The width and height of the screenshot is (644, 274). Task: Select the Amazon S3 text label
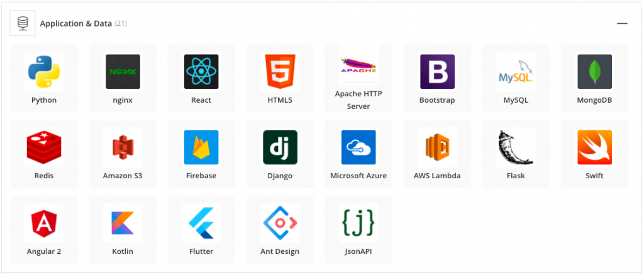coord(123,176)
